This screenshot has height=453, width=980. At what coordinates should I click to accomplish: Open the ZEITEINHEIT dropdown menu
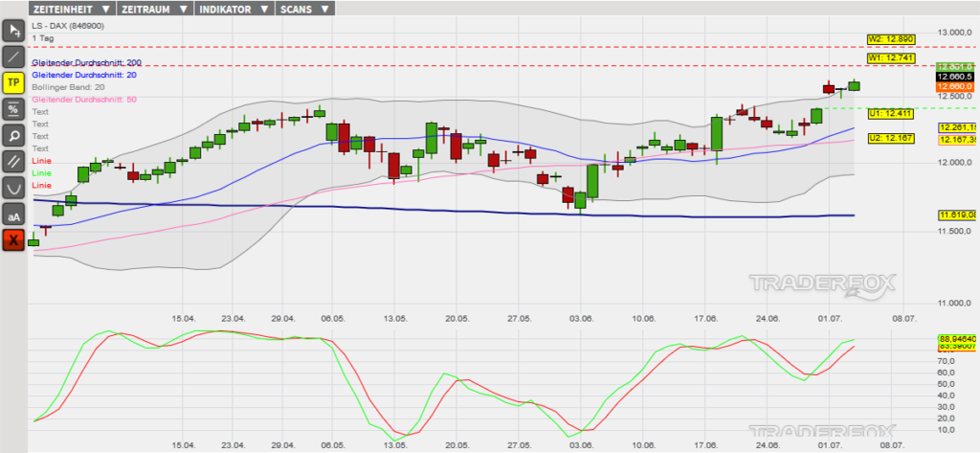(x=72, y=9)
